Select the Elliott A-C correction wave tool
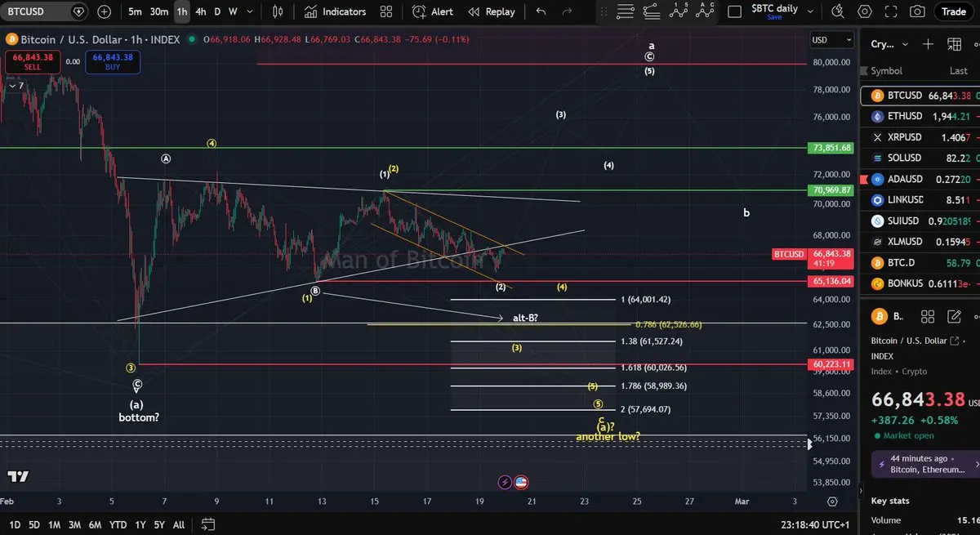The height and width of the screenshot is (535, 980). (x=705, y=11)
